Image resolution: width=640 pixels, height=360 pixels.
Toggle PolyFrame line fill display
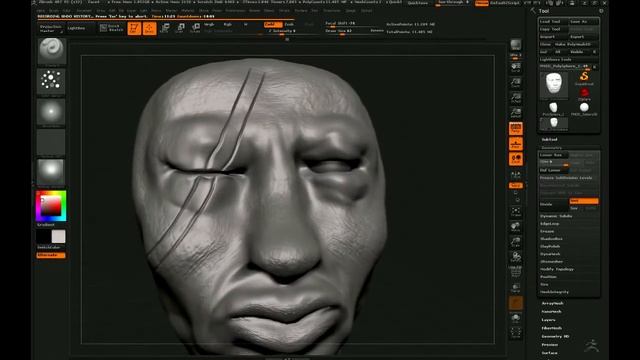click(x=516, y=272)
